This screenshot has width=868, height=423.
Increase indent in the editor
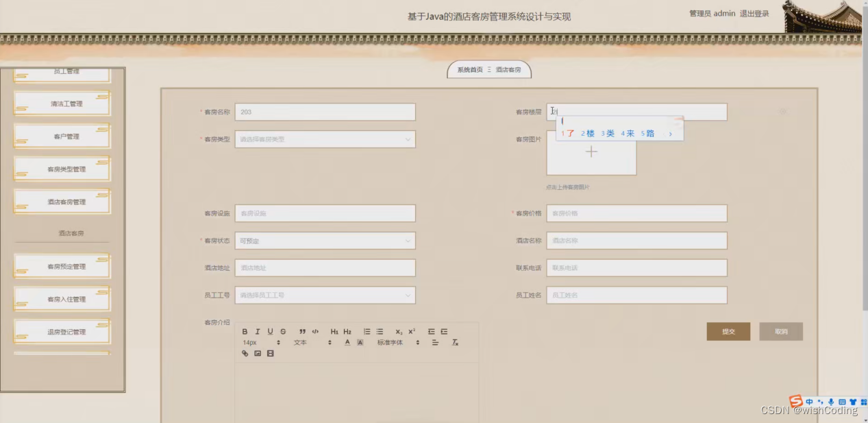tap(444, 332)
